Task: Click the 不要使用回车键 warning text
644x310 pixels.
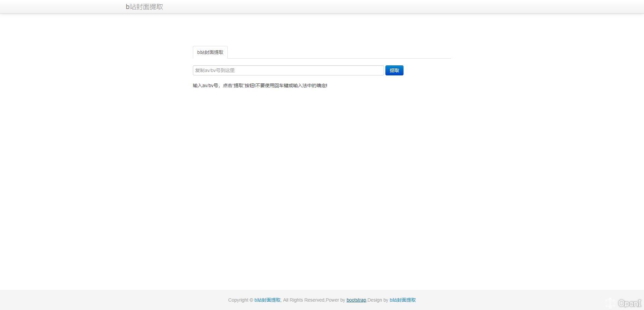Action: click(x=270, y=85)
